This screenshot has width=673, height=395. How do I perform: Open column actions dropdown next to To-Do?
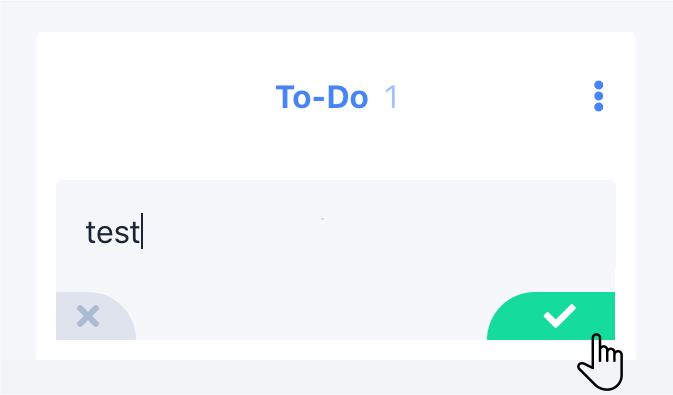[598, 96]
